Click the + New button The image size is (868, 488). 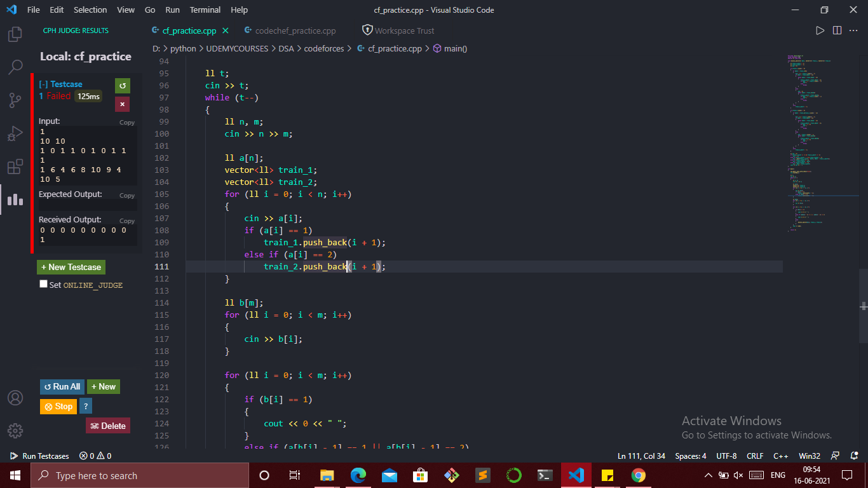(103, 386)
